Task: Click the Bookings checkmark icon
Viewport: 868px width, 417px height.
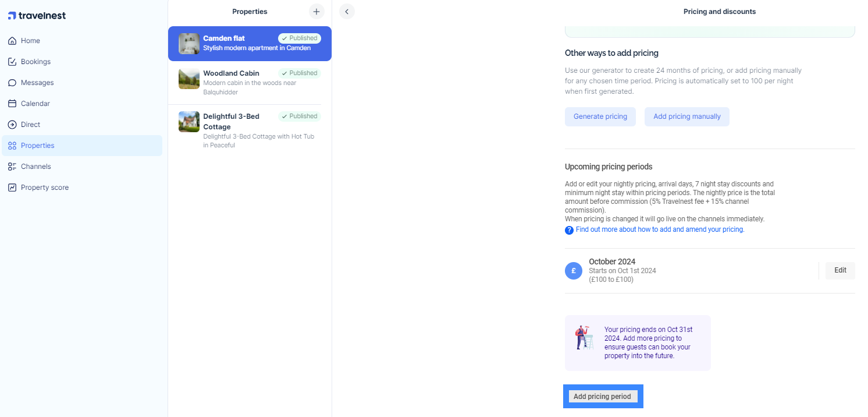Action: 12,62
